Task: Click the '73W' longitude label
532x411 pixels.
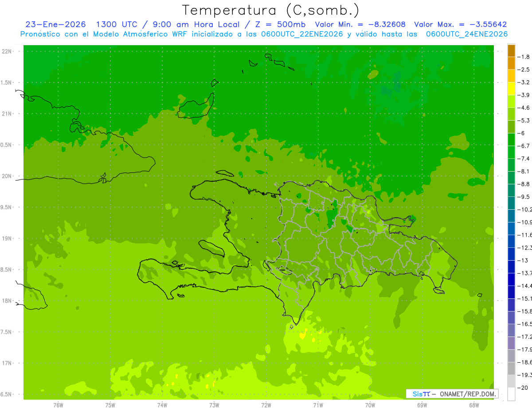Action: pos(214,405)
